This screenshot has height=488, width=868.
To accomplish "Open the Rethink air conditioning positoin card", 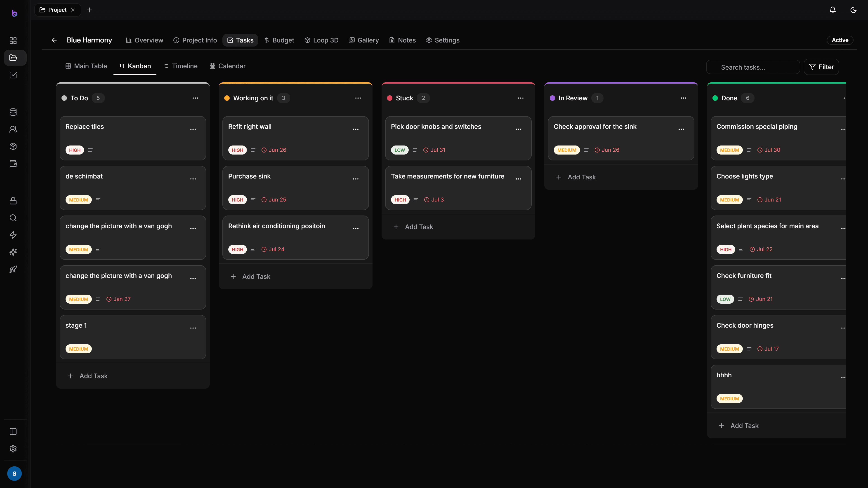I will tap(295, 238).
